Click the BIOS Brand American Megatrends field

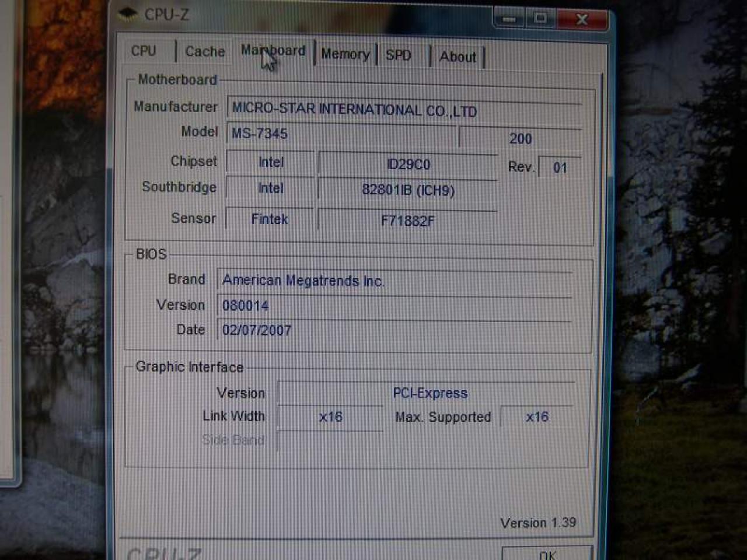coord(395,281)
